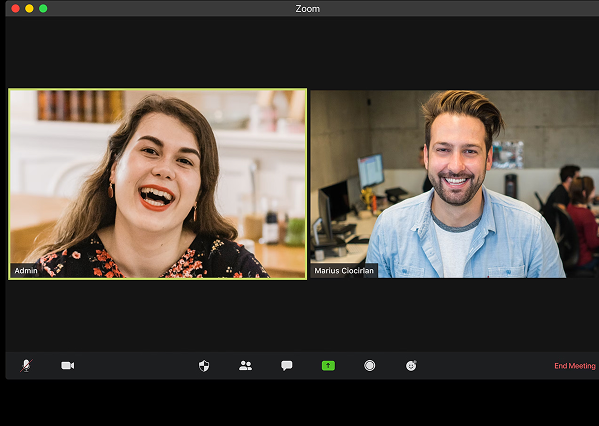Open the Reactions smiley menu
This screenshot has width=599, height=426.
tap(411, 366)
